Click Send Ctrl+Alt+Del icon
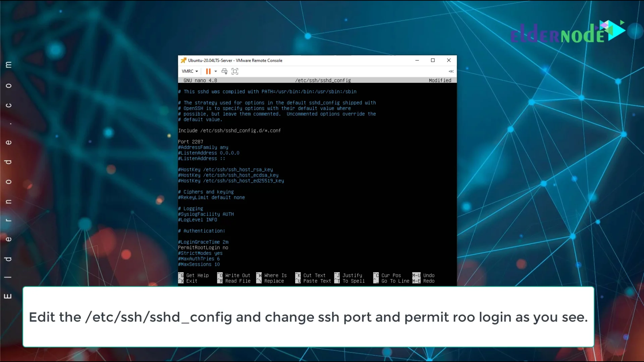The height and width of the screenshot is (362, 644). (x=224, y=71)
